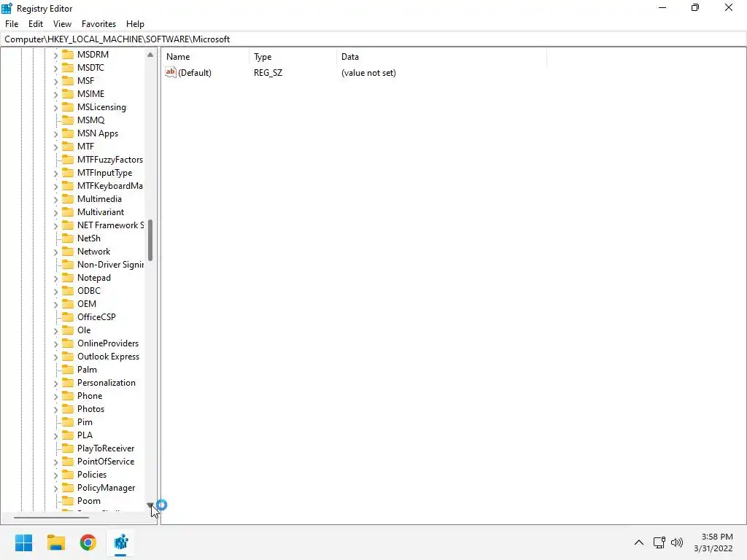Image resolution: width=747 pixels, height=560 pixels.
Task: Click the tree scroll down arrow
Action: pos(150,505)
